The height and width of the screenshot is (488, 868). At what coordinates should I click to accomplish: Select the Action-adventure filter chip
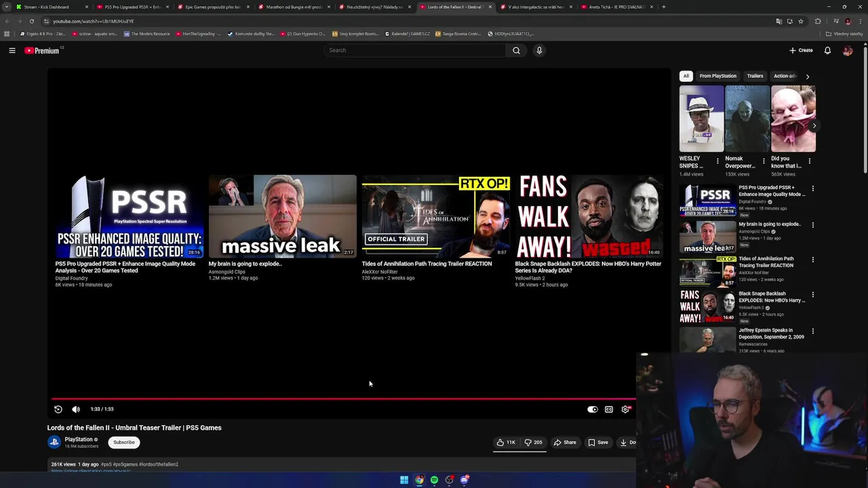click(785, 76)
